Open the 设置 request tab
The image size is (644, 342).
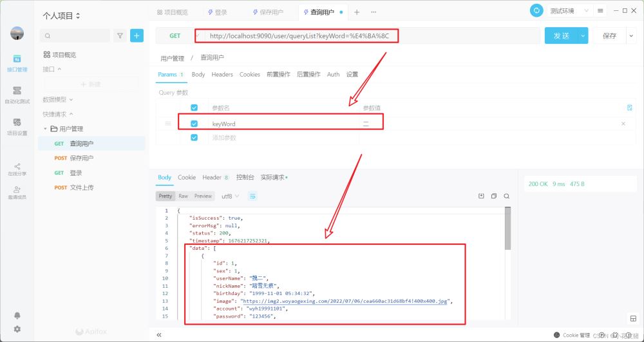352,74
